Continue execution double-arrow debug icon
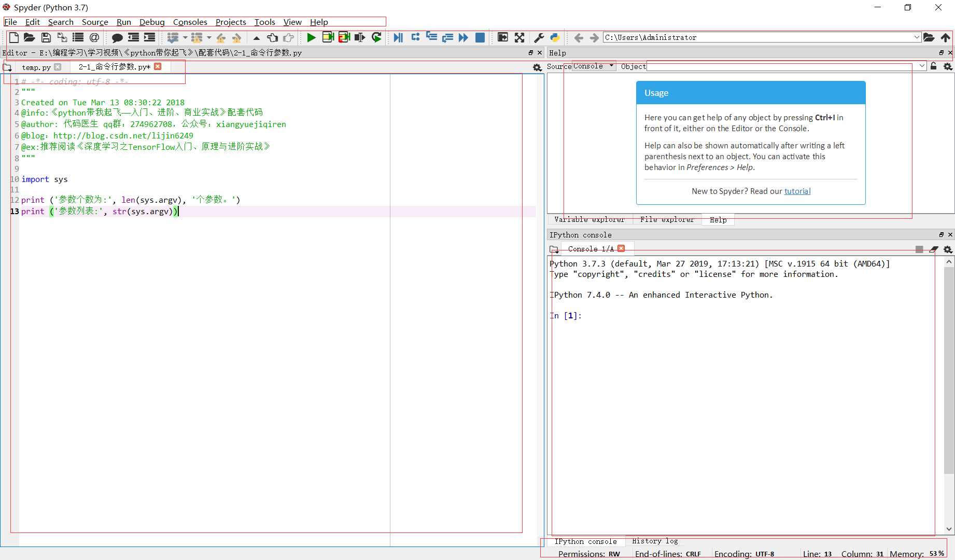 464,37
